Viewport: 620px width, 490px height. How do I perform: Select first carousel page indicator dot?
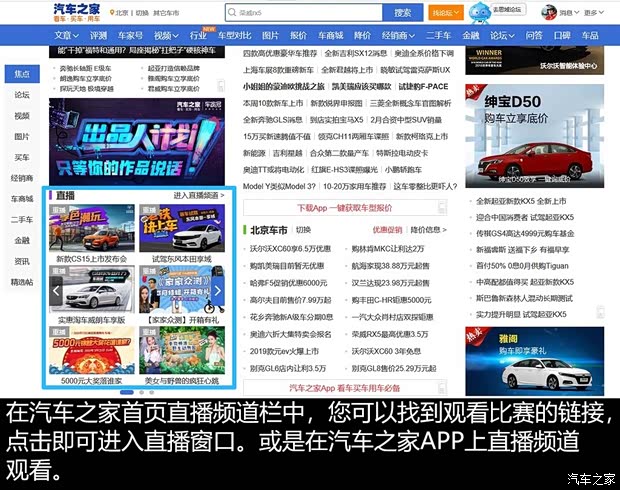click(127, 392)
